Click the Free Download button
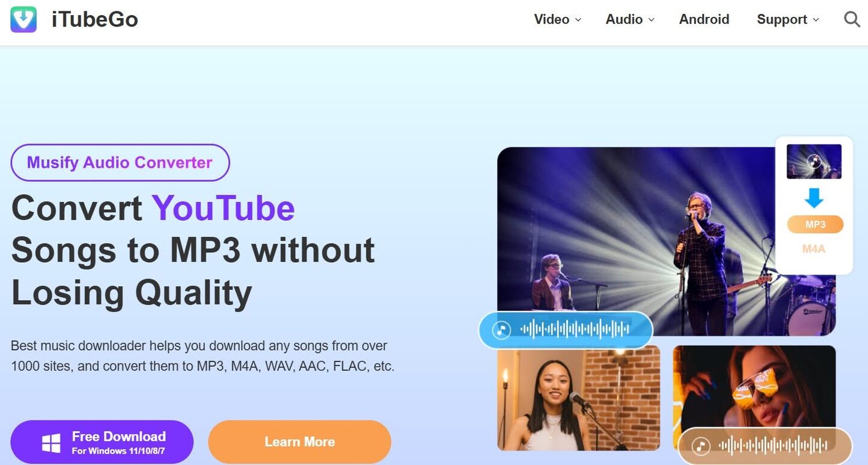The image size is (868, 465). click(102, 442)
